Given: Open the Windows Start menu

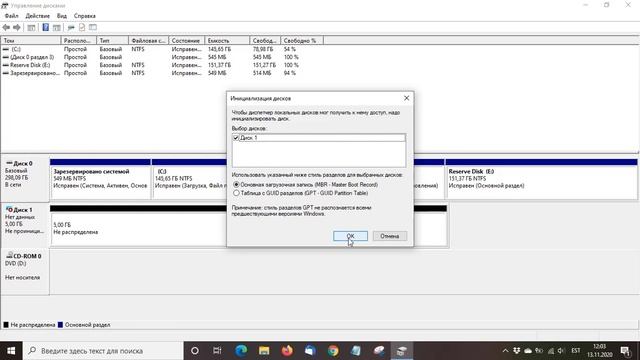Looking at the screenshot, I should coord(11,351).
